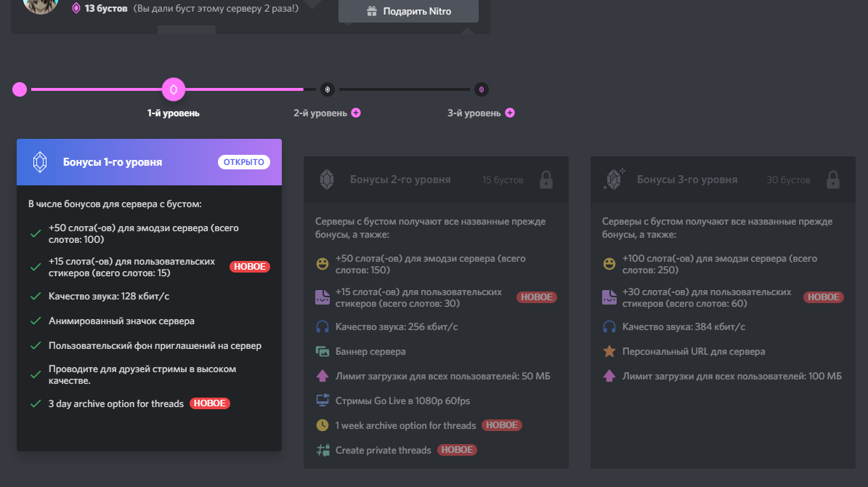
Task: Click the checkmark beside +50 emoji slots (100)
Action: tap(36, 234)
